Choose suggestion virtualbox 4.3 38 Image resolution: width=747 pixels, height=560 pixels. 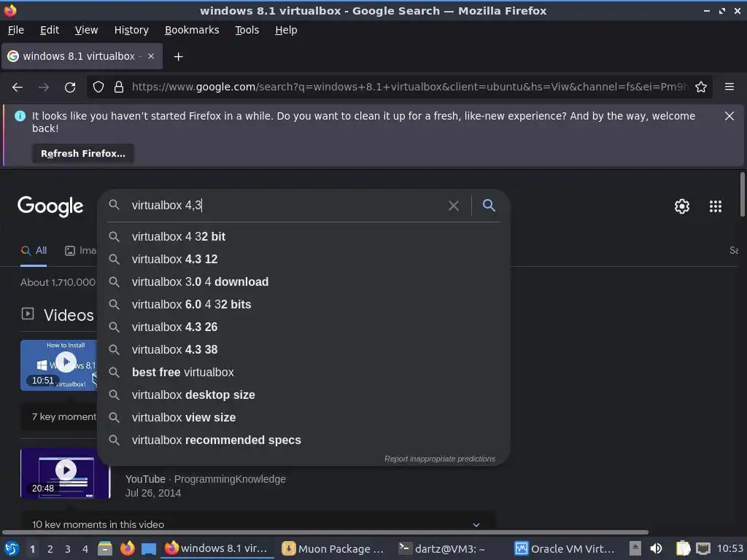tap(304, 349)
